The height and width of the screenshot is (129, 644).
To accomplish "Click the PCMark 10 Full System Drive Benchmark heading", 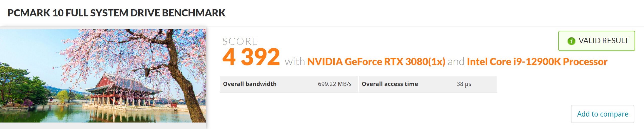I will [116, 13].
